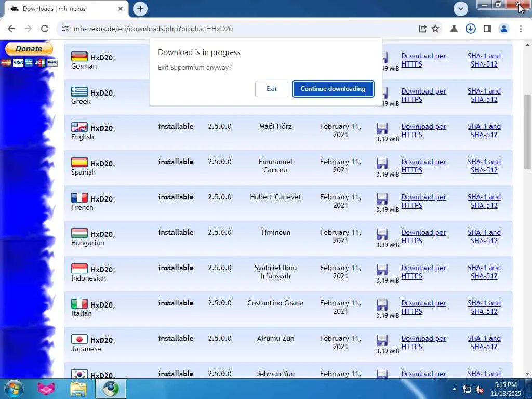Open the pink fox taskbar app
This screenshot has height=399, width=532.
click(46, 389)
